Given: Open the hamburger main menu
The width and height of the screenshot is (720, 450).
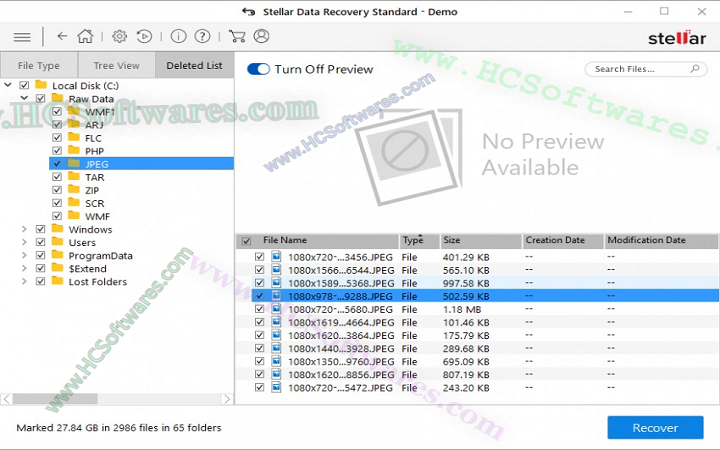Looking at the screenshot, I should pyautogui.click(x=22, y=36).
